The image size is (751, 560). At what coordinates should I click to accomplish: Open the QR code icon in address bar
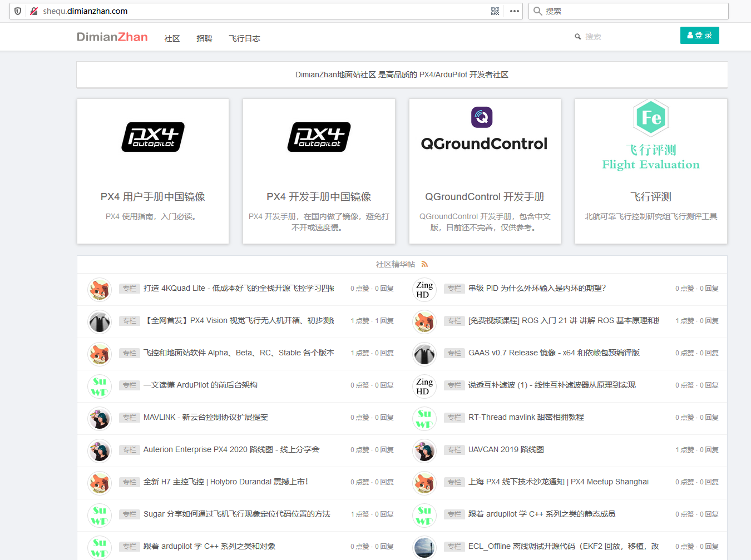[495, 11]
